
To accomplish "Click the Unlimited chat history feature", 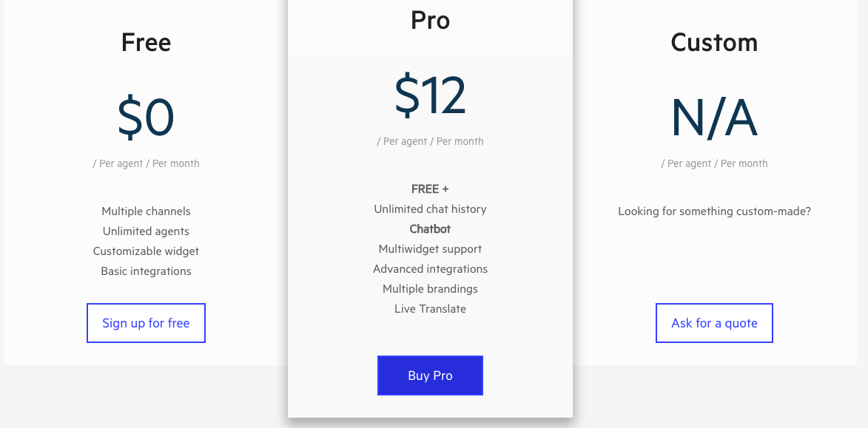I will click(430, 209).
